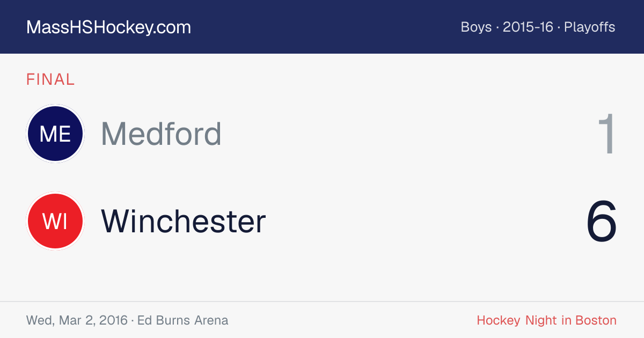Click the Boys · 2015-16 · Playoffs header text

pyautogui.click(x=538, y=27)
